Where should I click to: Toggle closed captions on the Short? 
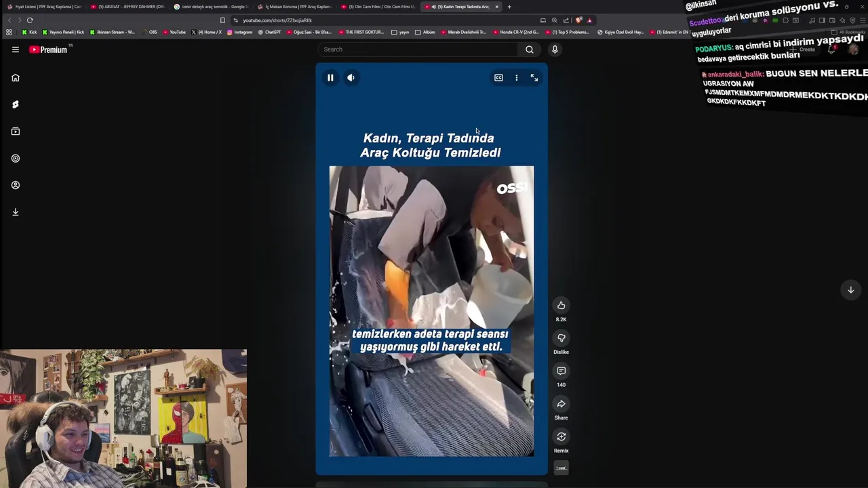tap(498, 78)
